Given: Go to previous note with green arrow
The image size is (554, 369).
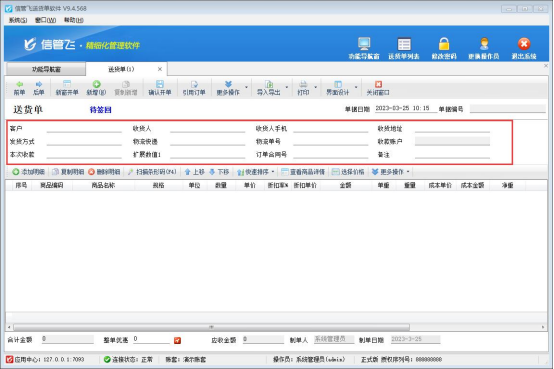Looking at the screenshot, I should click(20, 84).
